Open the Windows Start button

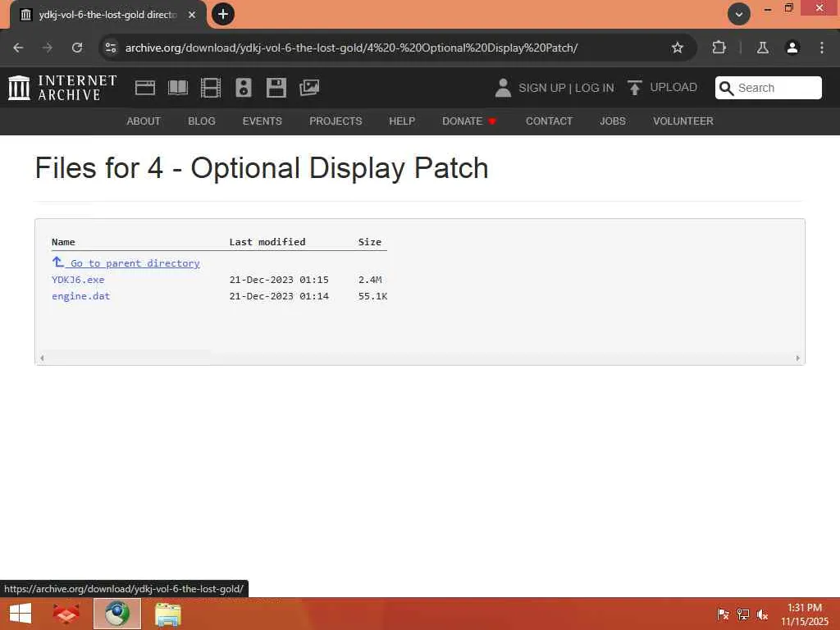coord(21,614)
